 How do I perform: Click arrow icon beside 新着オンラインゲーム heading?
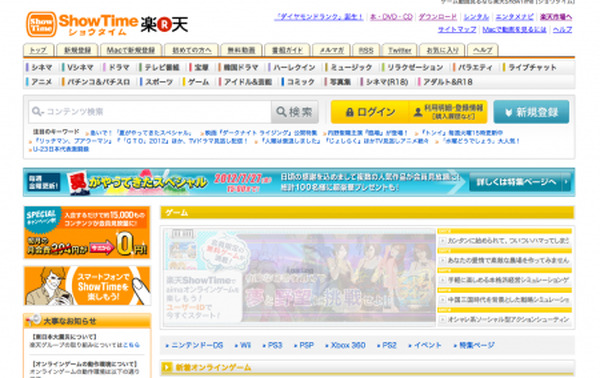pyautogui.click(x=167, y=367)
